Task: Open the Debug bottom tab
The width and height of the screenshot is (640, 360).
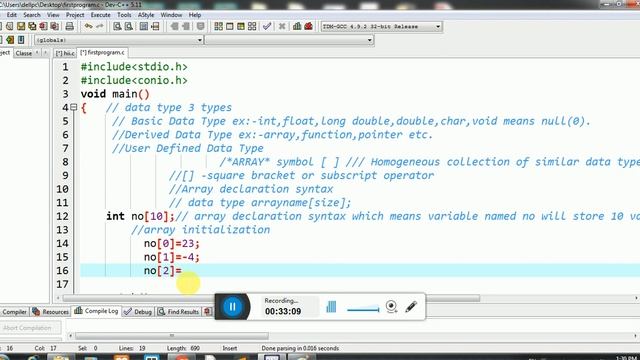Action: [138, 312]
